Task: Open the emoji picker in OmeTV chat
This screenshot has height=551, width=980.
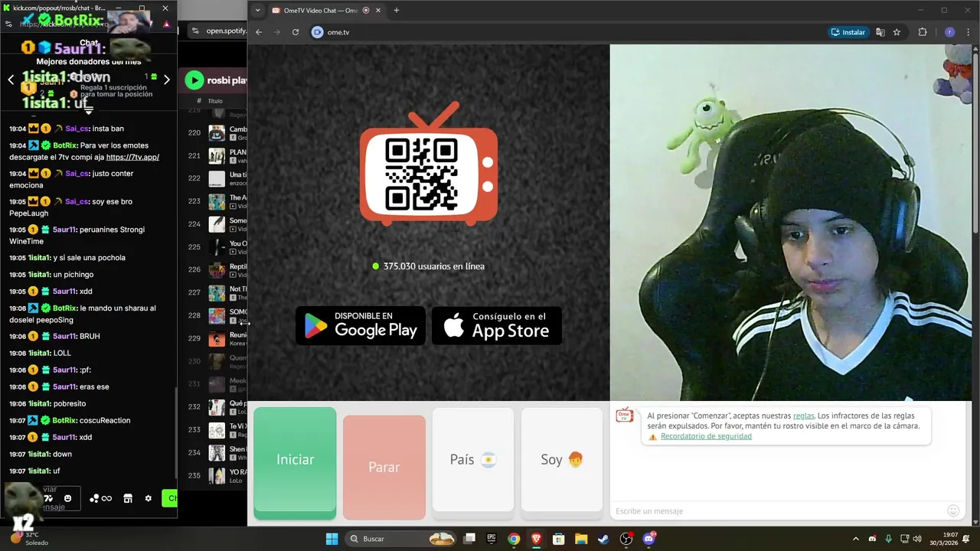Action: (x=953, y=510)
